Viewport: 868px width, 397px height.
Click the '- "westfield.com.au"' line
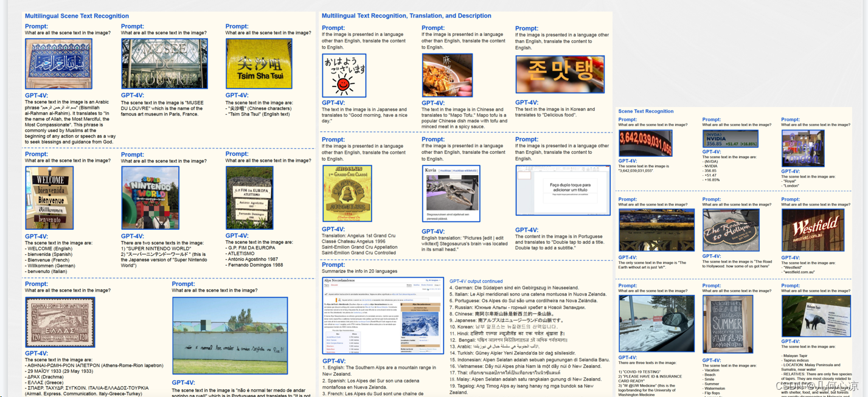(798, 272)
